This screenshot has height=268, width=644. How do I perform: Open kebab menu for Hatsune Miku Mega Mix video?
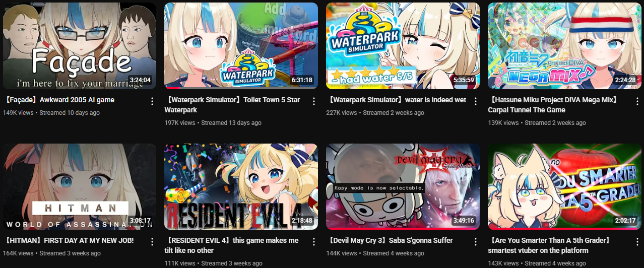click(636, 101)
